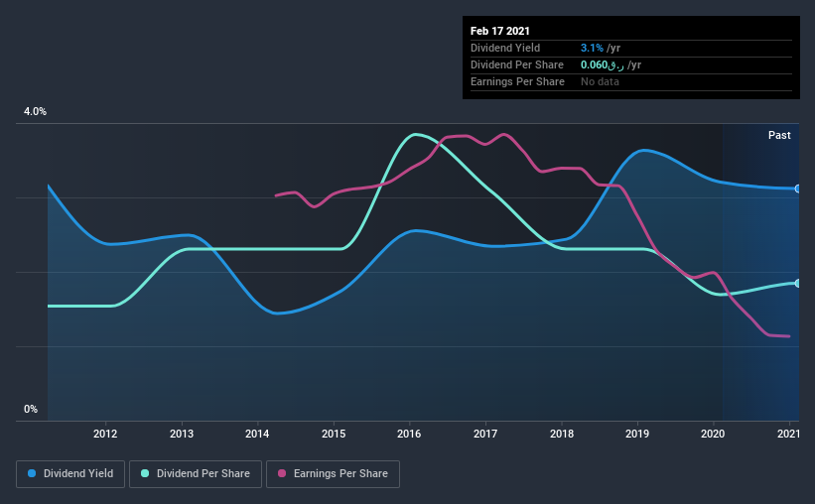The width and height of the screenshot is (815, 504).
Task: Click the Feb 17 2021 tooltip date
Action: 500,31
